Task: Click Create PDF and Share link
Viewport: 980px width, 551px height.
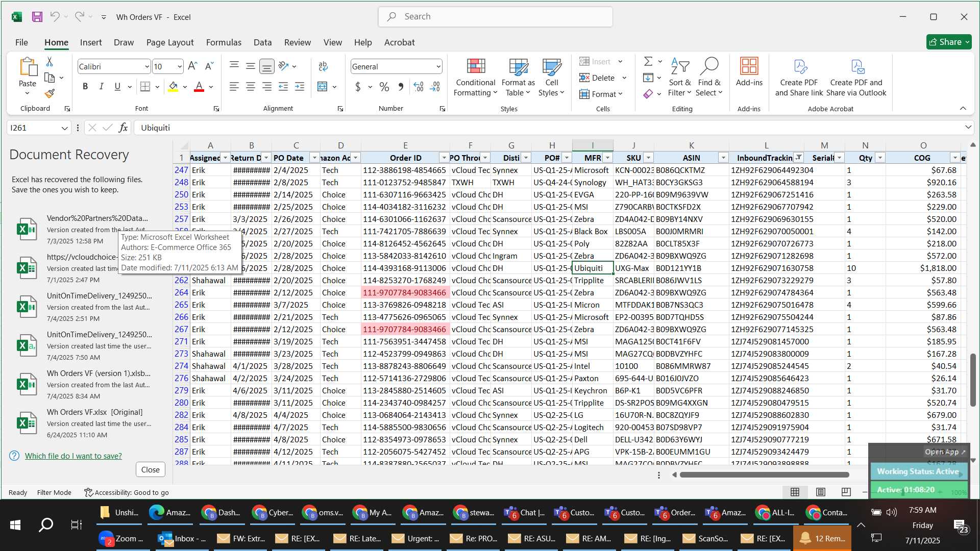Action: pos(799,77)
